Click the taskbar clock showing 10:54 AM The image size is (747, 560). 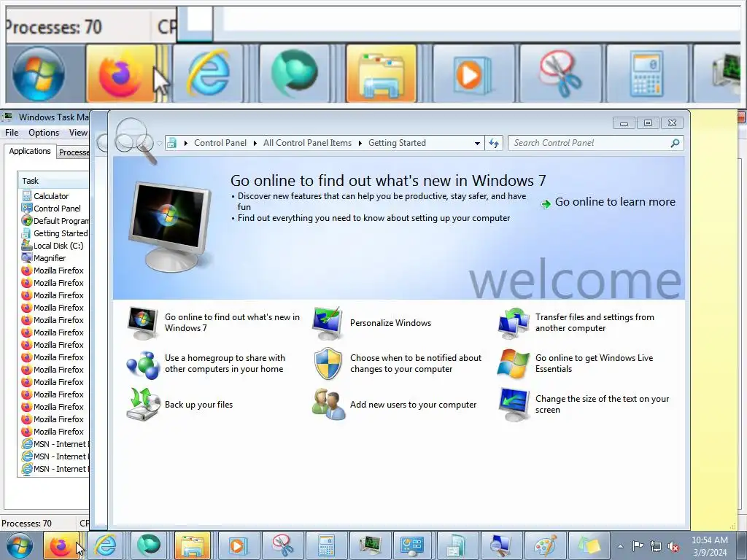tap(710, 546)
